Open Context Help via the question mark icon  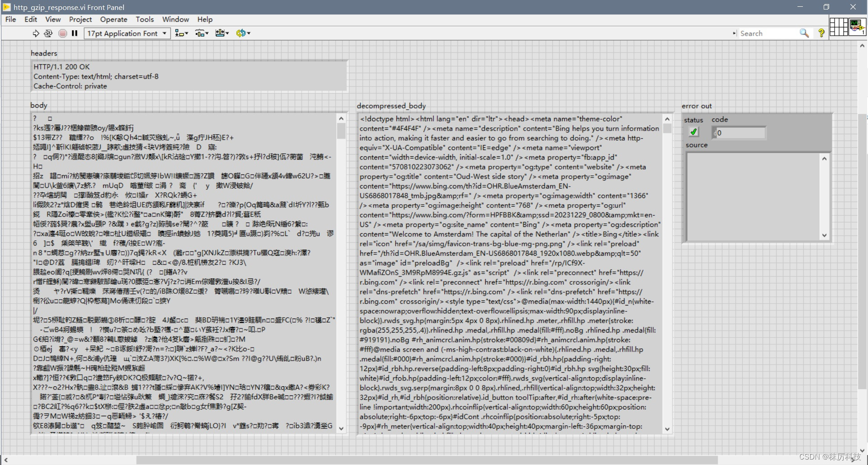821,33
